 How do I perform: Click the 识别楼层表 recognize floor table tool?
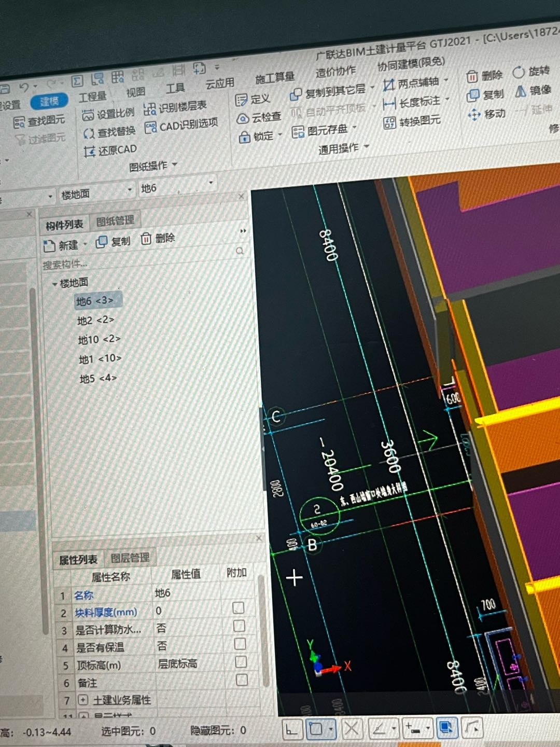175,107
